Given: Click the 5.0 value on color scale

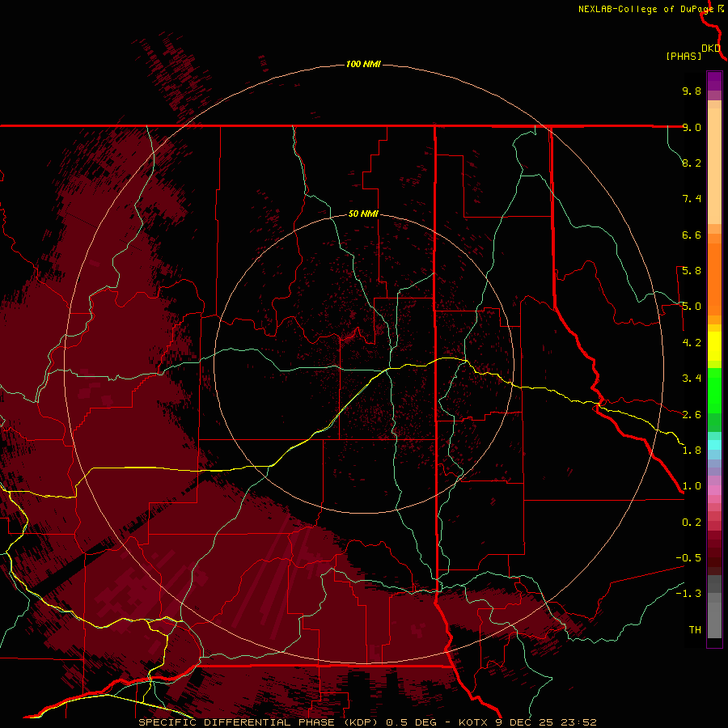Looking at the screenshot, I should (692, 307).
